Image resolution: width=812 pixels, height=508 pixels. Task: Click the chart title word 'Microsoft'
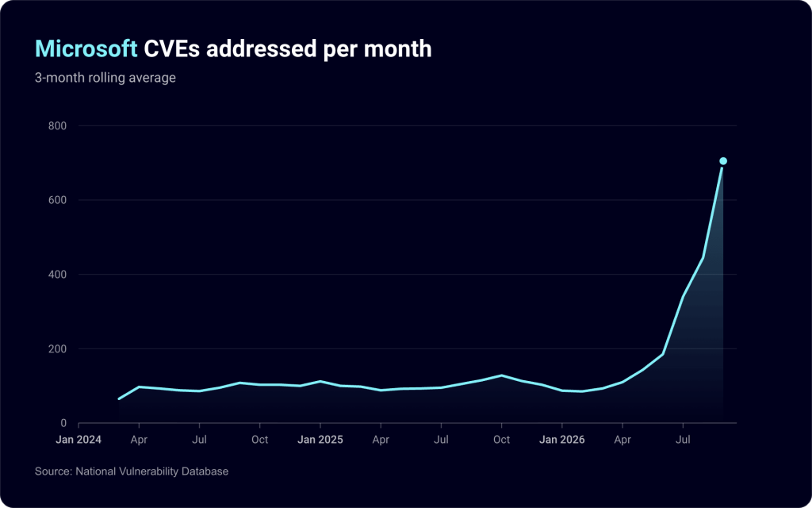pos(86,48)
